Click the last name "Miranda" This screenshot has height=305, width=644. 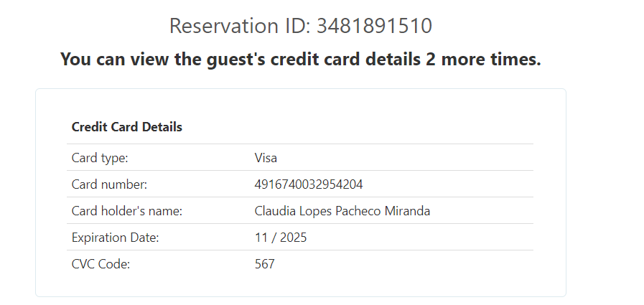tap(408, 211)
